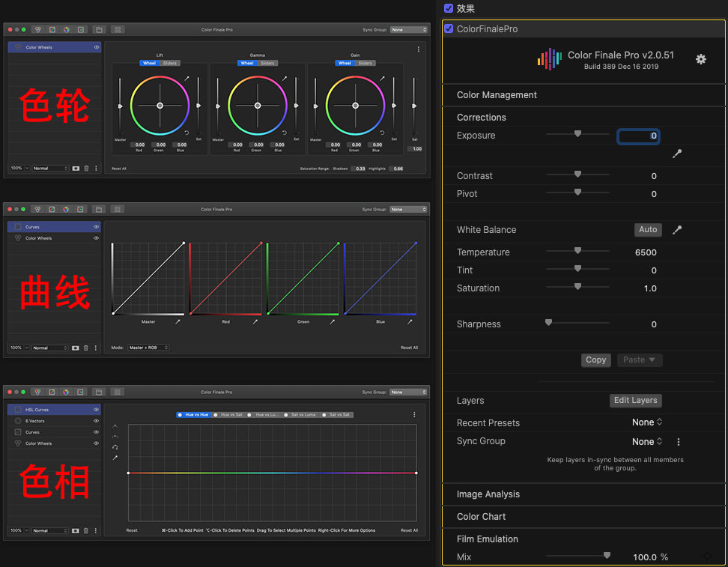The width and height of the screenshot is (728, 567).
Task: Hide the Curves layer in the middle window
Action: 96,227
